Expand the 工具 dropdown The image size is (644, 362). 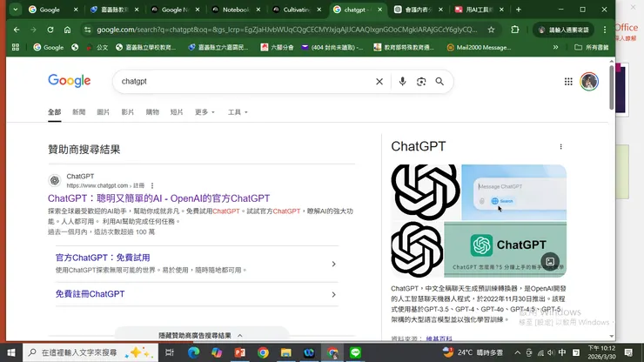pyautogui.click(x=238, y=112)
